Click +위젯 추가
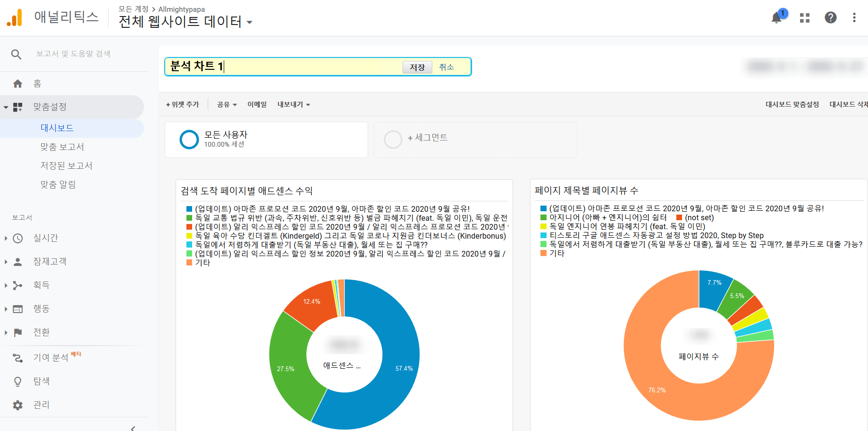 pos(183,105)
